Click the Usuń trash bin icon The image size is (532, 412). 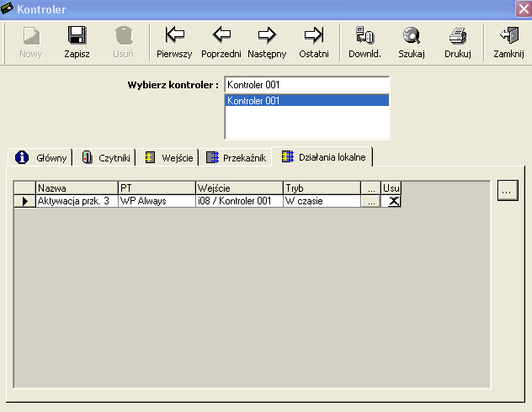click(124, 35)
